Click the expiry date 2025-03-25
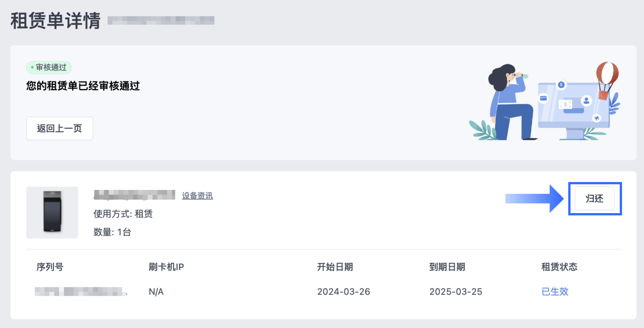 point(456,292)
